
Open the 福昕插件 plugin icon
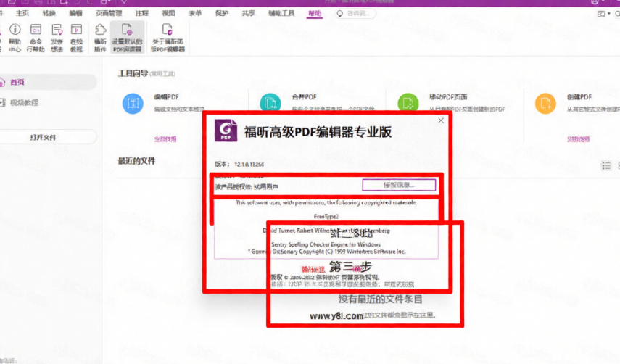100,38
